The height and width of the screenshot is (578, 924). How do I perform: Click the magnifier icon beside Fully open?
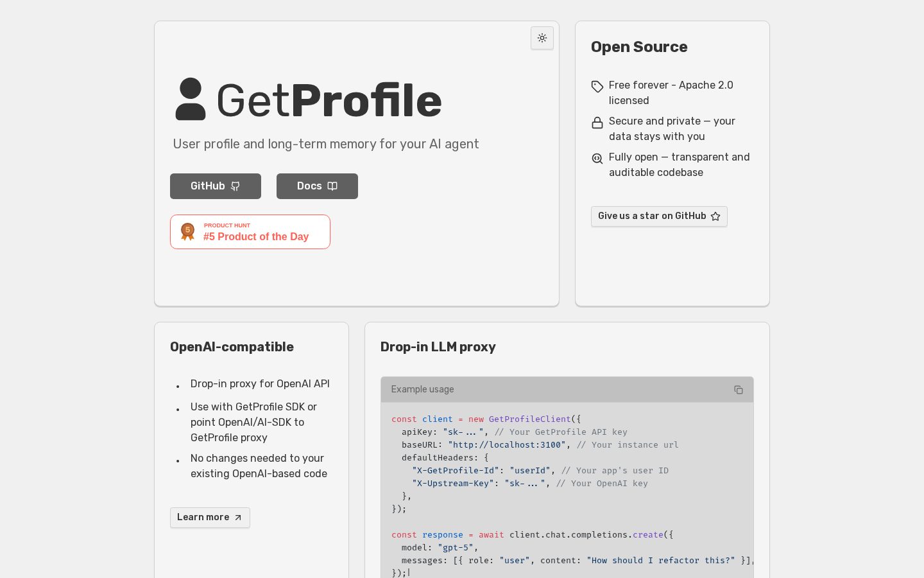coord(597,158)
